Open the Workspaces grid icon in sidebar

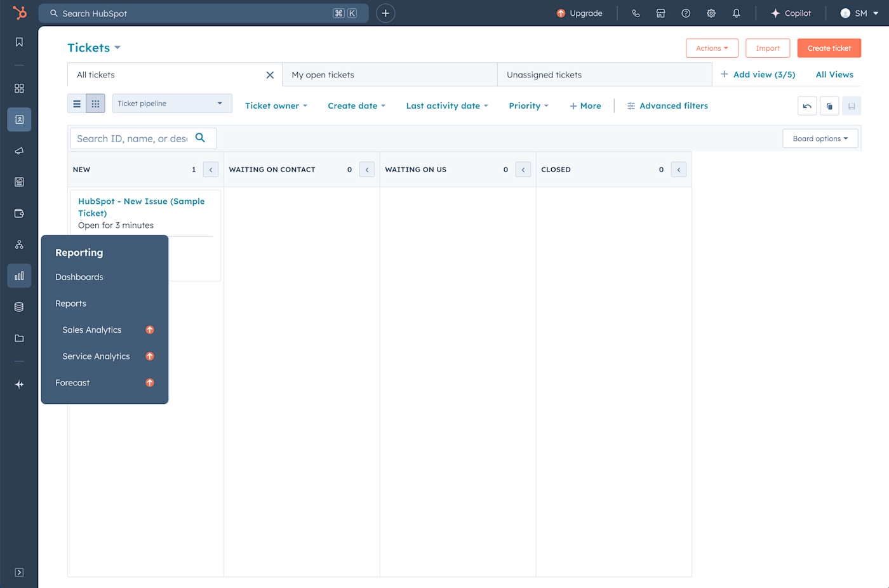pos(19,88)
